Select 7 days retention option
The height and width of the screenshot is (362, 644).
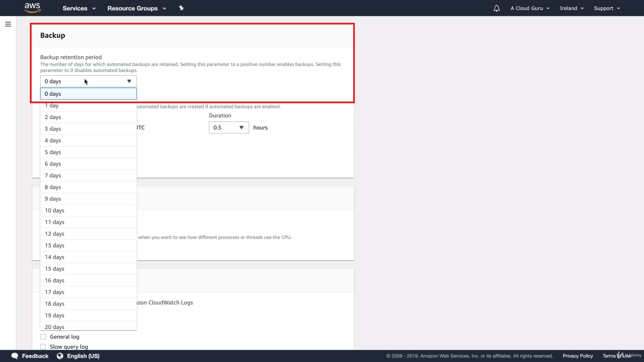(x=53, y=175)
